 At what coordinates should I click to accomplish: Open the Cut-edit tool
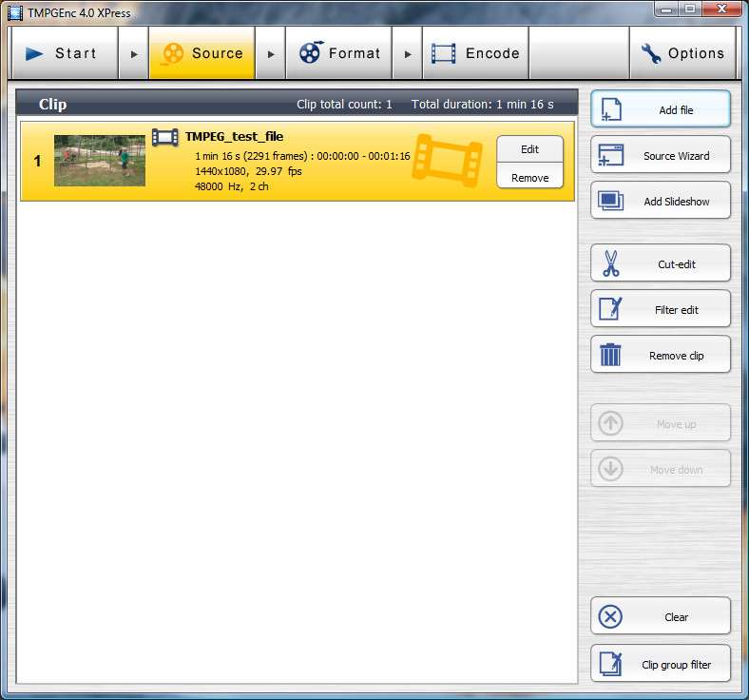661,263
